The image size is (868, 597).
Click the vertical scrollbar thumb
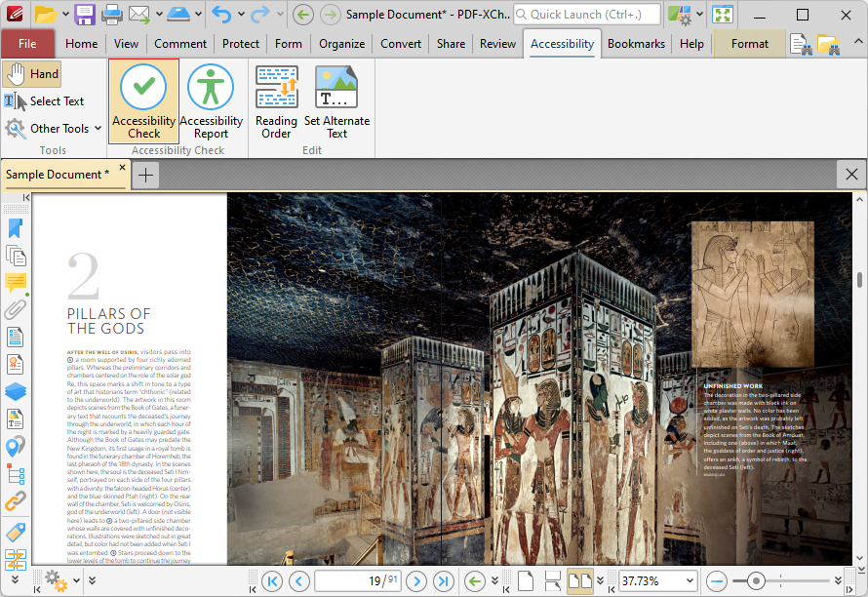coord(859,280)
